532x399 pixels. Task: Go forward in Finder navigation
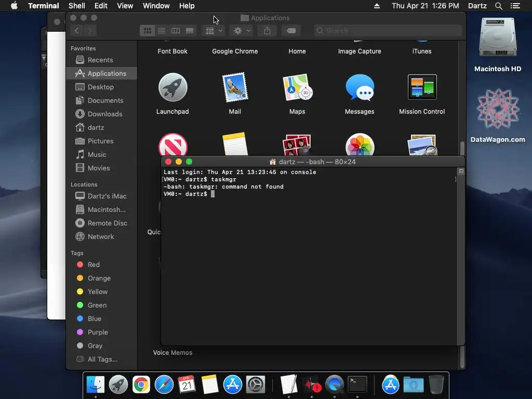(90, 31)
